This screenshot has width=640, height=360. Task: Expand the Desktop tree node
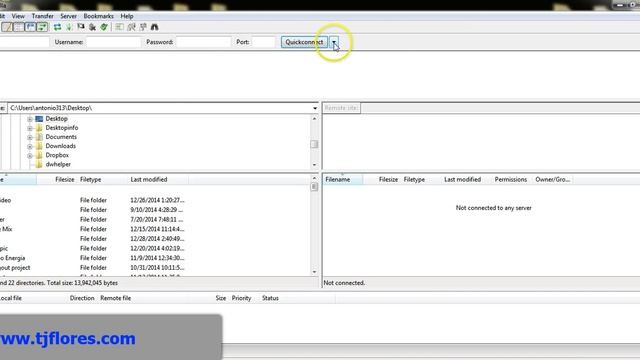(x=30, y=119)
